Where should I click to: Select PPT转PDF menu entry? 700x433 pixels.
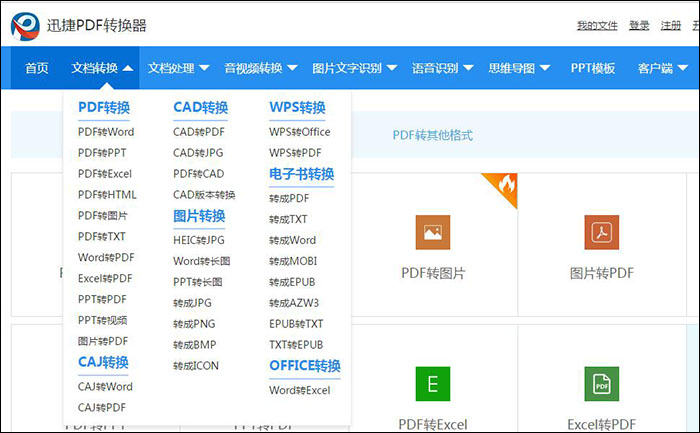tap(102, 300)
